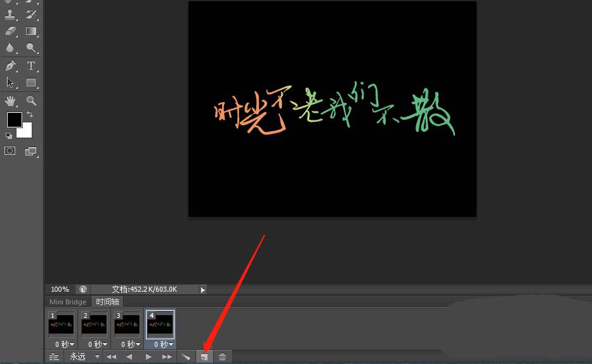Select the Path Selection arrow tool

[10, 82]
